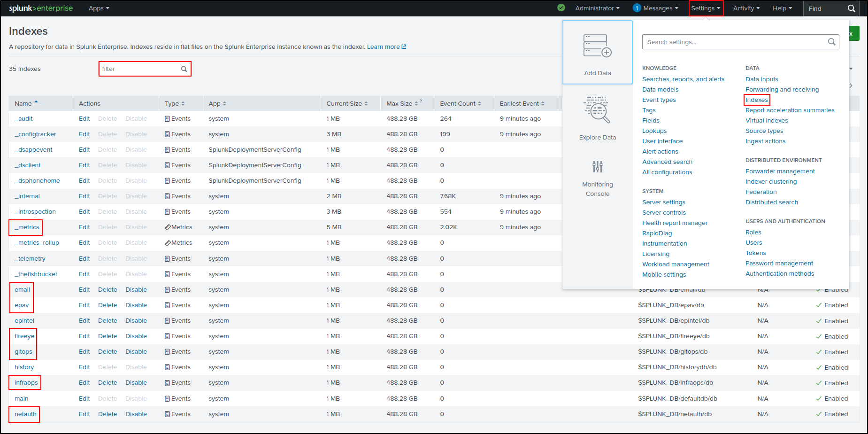The width and height of the screenshot is (868, 434).
Task: Open the Monitoring Console icon
Action: [597, 167]
